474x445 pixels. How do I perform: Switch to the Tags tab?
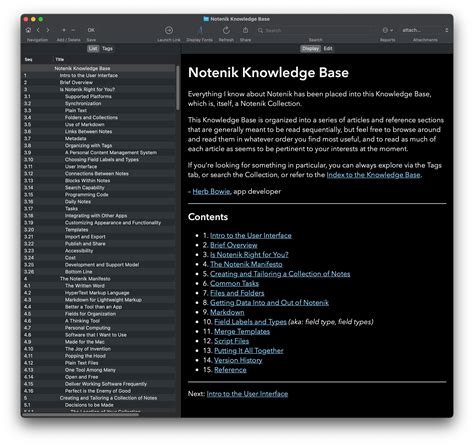click(x=107, y=49)
